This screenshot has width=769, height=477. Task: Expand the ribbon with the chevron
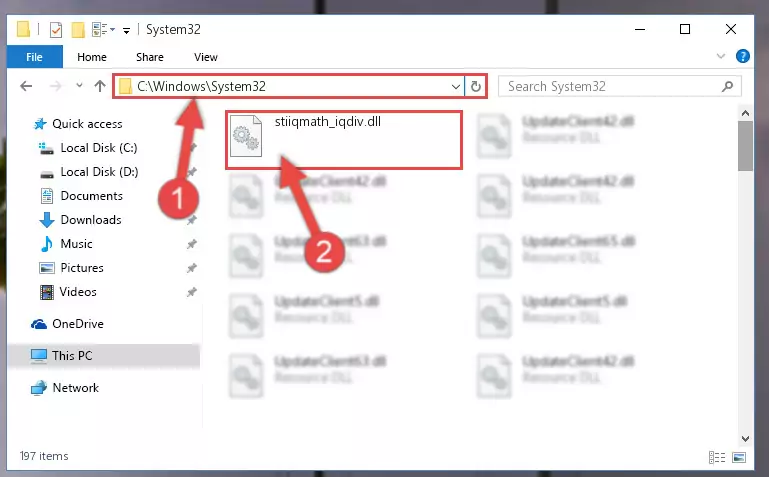tap(720, 56)
